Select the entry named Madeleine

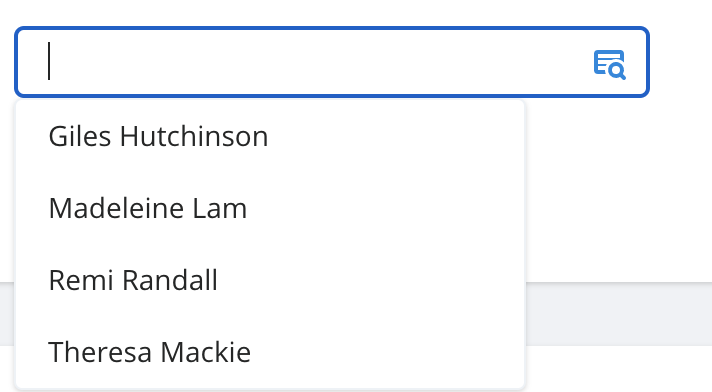click(270, 208)
